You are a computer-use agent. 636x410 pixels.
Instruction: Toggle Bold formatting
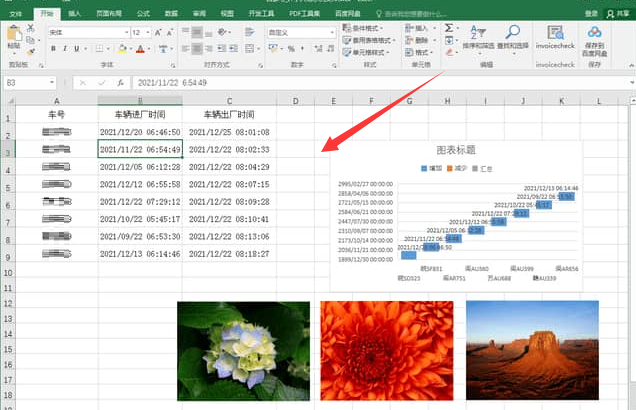tap(52, 48)
